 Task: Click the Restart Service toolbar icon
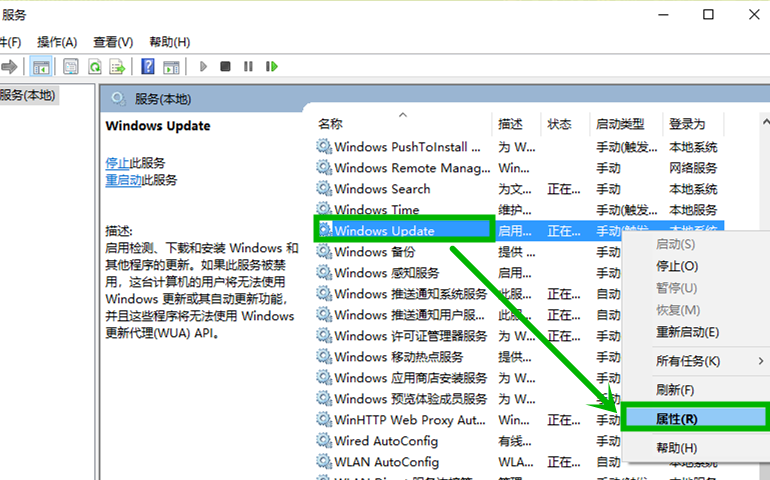click(x=272, y=66)
